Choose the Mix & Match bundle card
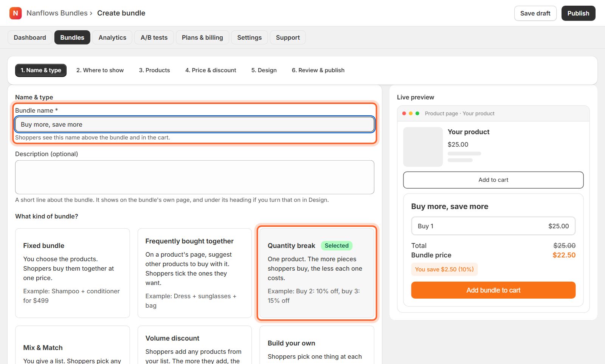605x364 pixels. tap(73, 345)
